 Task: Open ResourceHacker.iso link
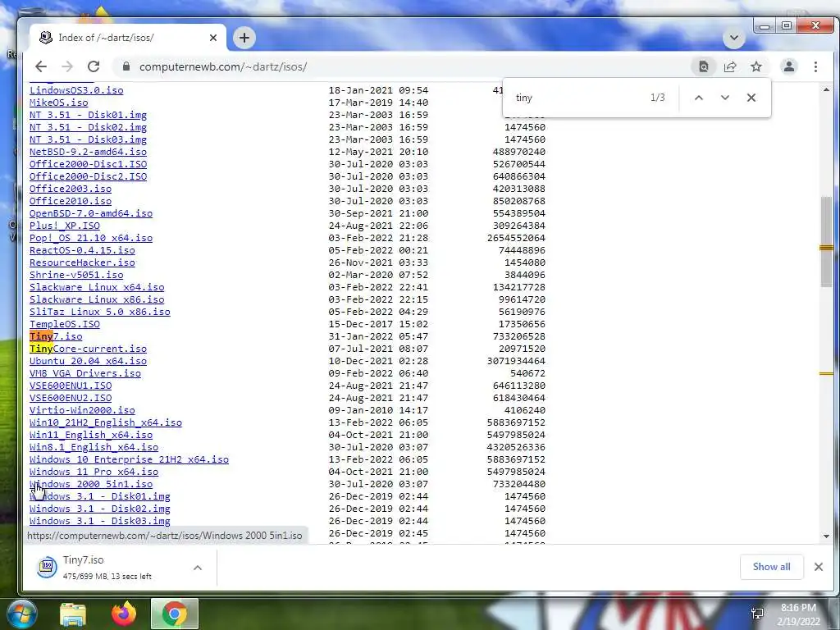click(82, 262)
